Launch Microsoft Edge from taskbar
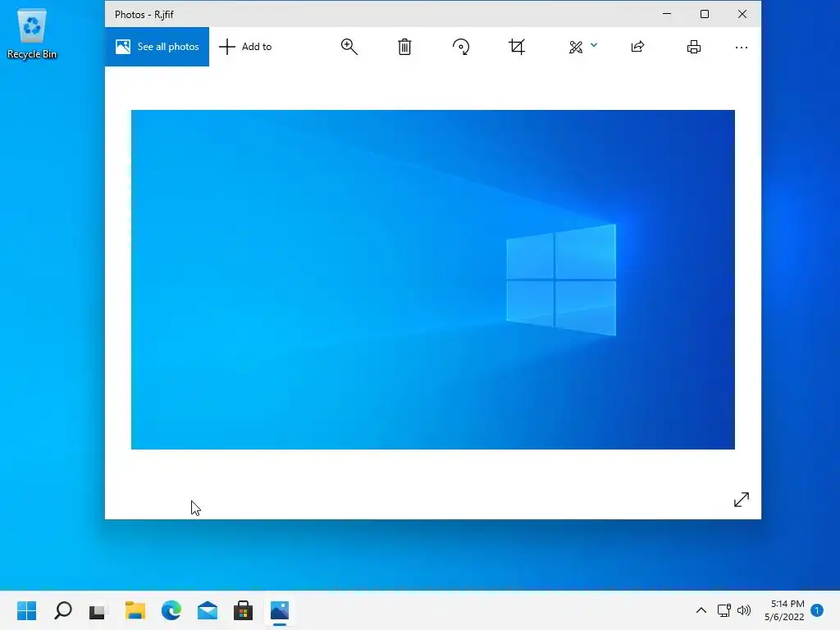Image resolution: width=840 pixels, height=630 pixels. (171, 610)
